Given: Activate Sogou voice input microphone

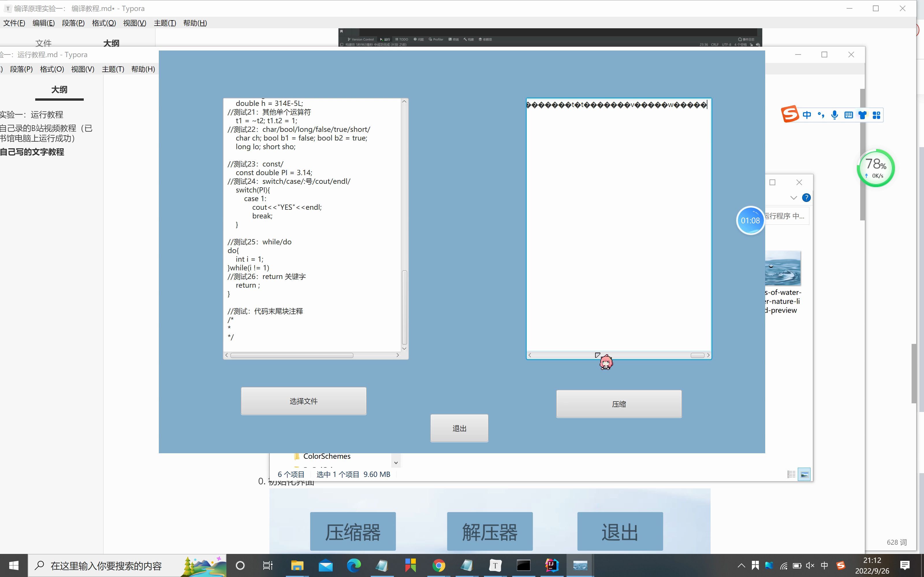Looking at the screenshot, I should pyautogui.click(x=835, y=115).
